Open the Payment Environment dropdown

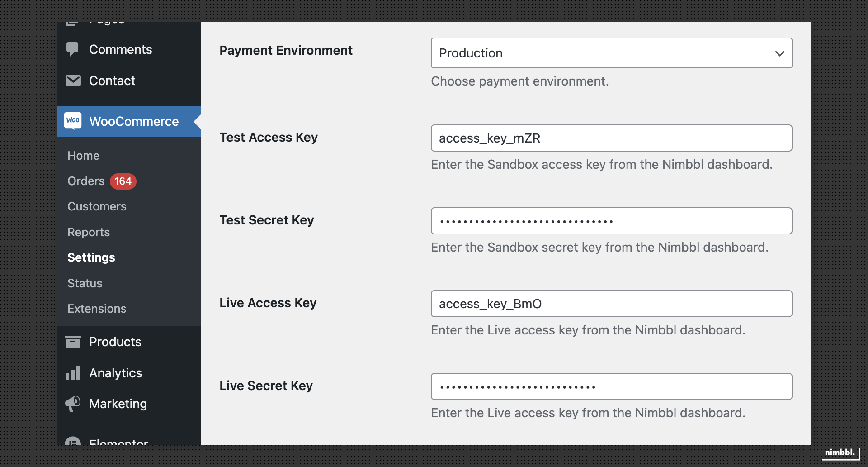pyautogui.click(x=611, y=53)
